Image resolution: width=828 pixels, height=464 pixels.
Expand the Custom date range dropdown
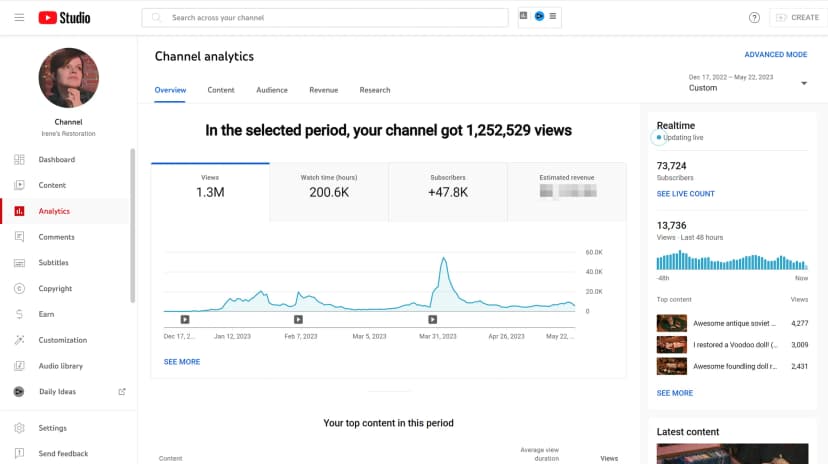(804, 83)
